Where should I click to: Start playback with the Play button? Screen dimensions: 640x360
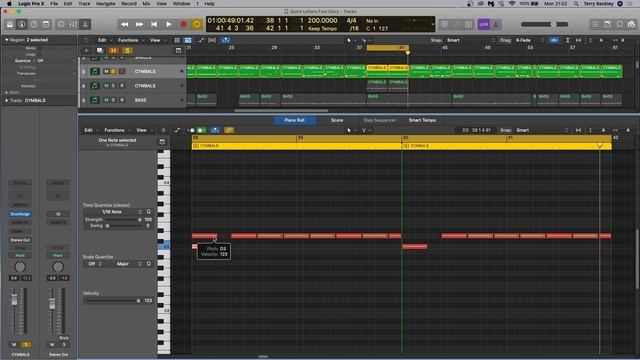coord(169,24)
